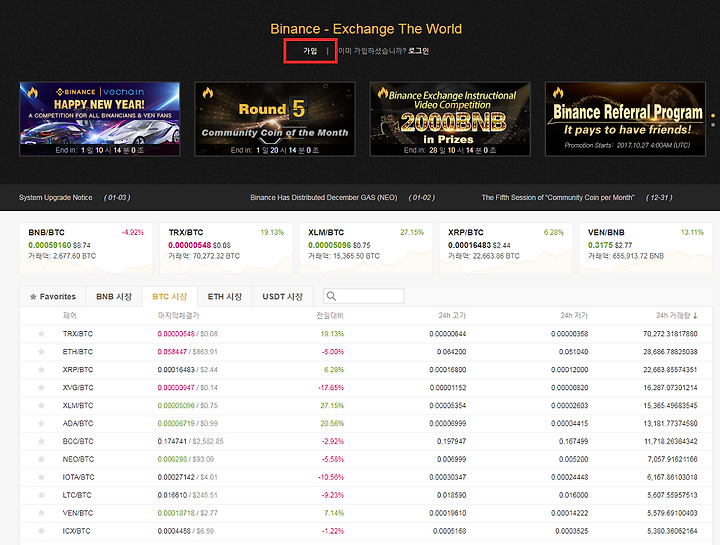Switch to the BNB 시장 tab
The width and height of the screenshot is (720, 545).
(x=114, y=297)
